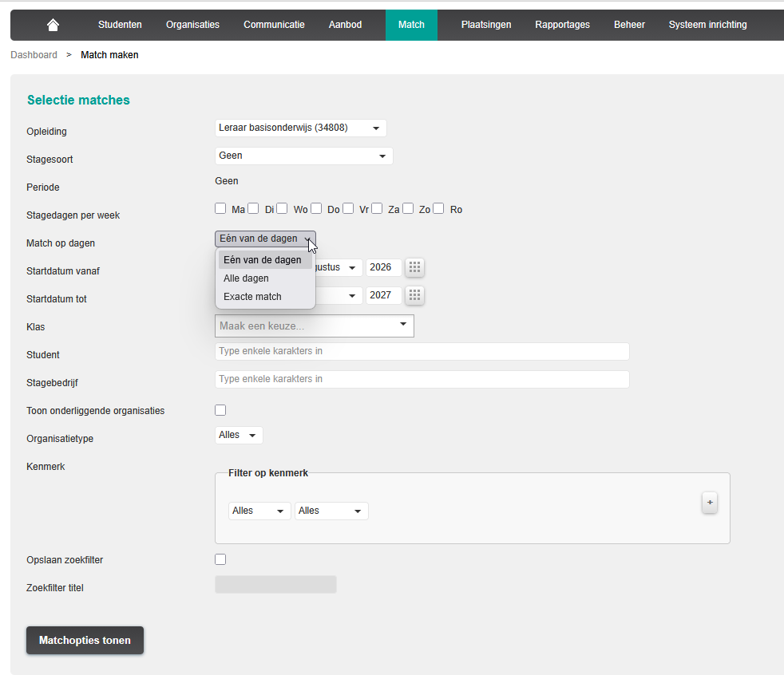Check the Za stagedag checkbox
The image size is (784, 675).
tap(377, 208)
